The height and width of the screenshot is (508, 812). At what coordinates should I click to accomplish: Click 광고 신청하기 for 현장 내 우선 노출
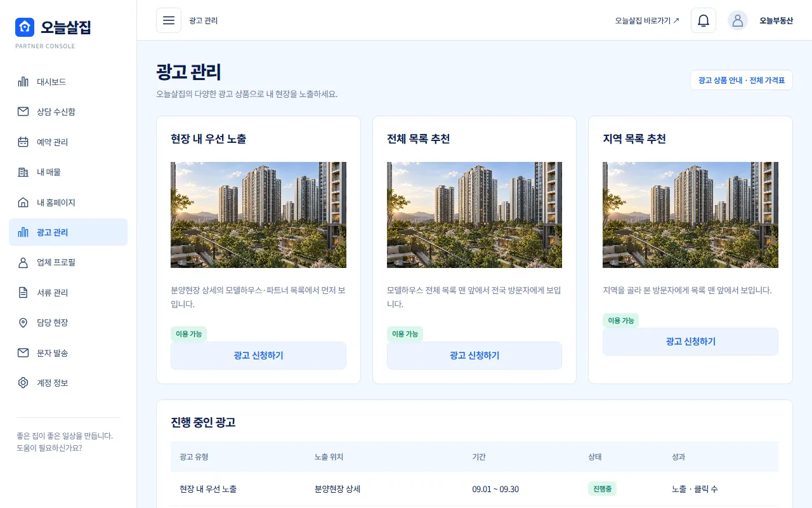point(258,356)
